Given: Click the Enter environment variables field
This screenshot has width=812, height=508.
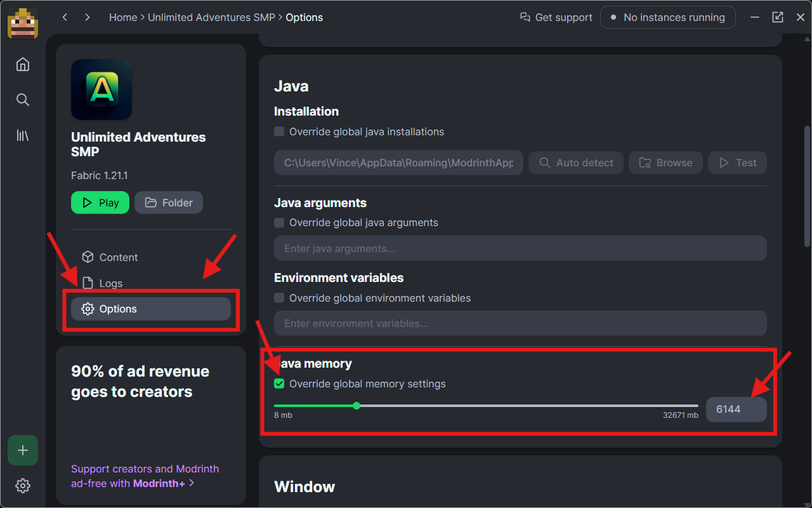Looking at the screenshot, I should pos(520,323).
